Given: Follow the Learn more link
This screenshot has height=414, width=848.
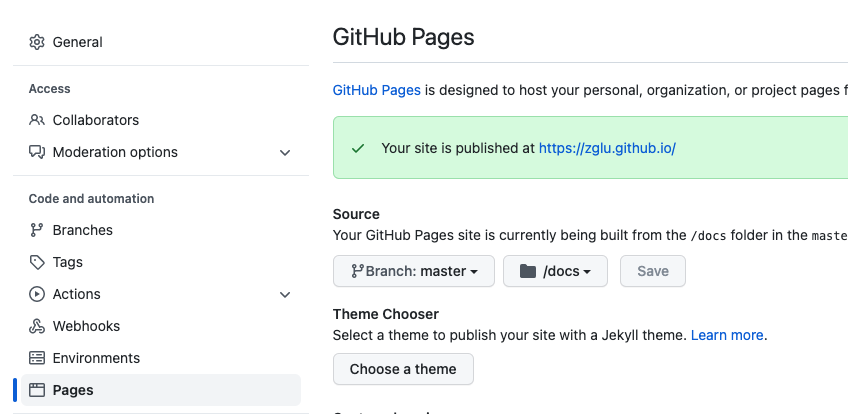Looking at the screenshot, I should tap(727, 335).
